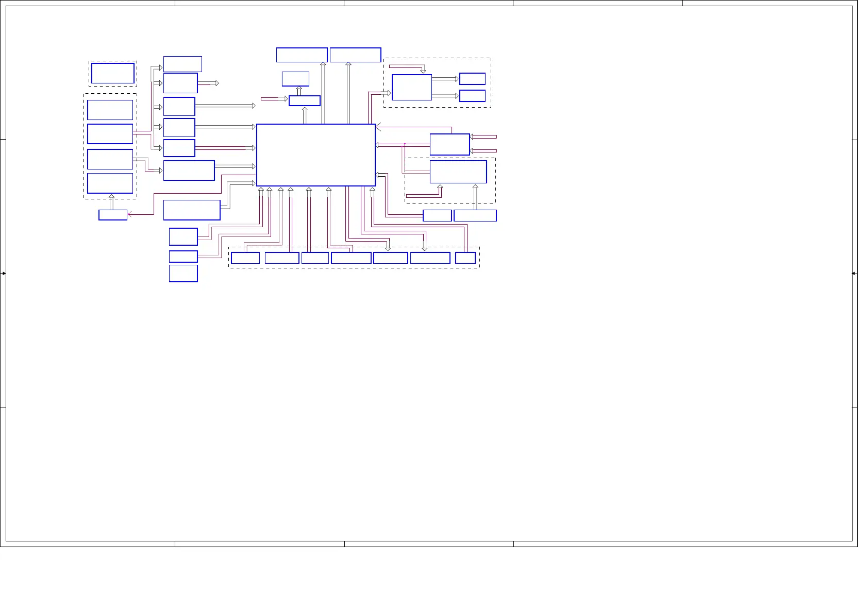Click smallest rightmost block in bottom dashed row
Screen dimensions: 868x613
click(x=465, y=258)
